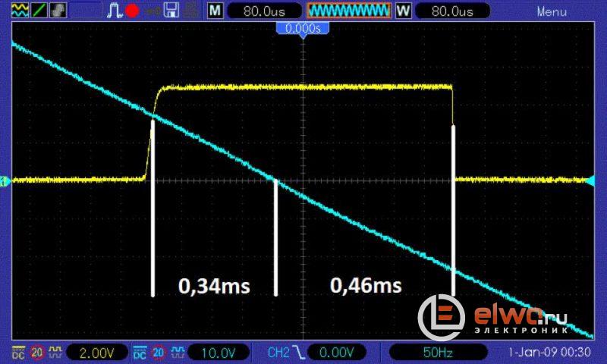Viewport: 607px width, 364px height.
Task: Select the CH1 2.00V scale value
Action: pos(97,353)
